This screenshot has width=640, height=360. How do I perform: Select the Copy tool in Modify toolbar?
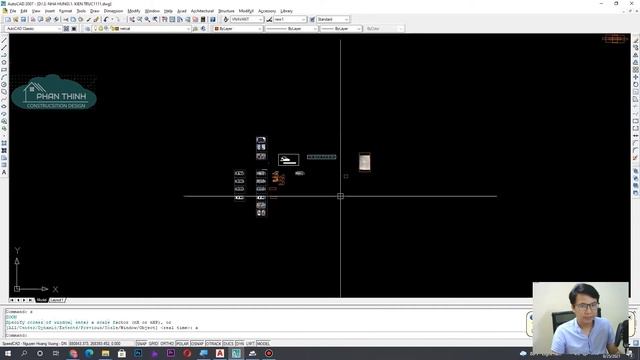(x=636, y=48)
